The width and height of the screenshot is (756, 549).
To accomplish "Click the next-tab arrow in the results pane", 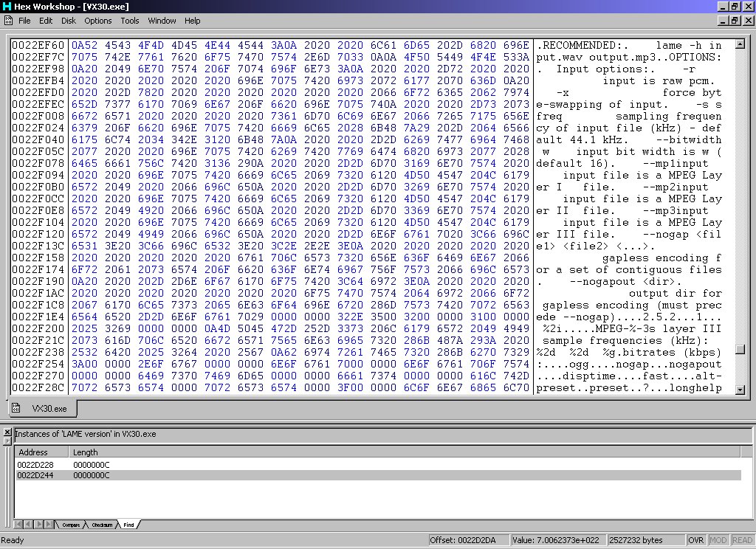I will coord(38,525).
